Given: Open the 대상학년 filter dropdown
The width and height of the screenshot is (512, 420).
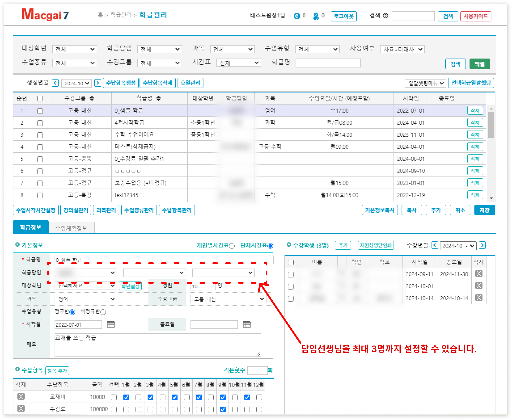Looking at the screenshot, I should 74,49.
